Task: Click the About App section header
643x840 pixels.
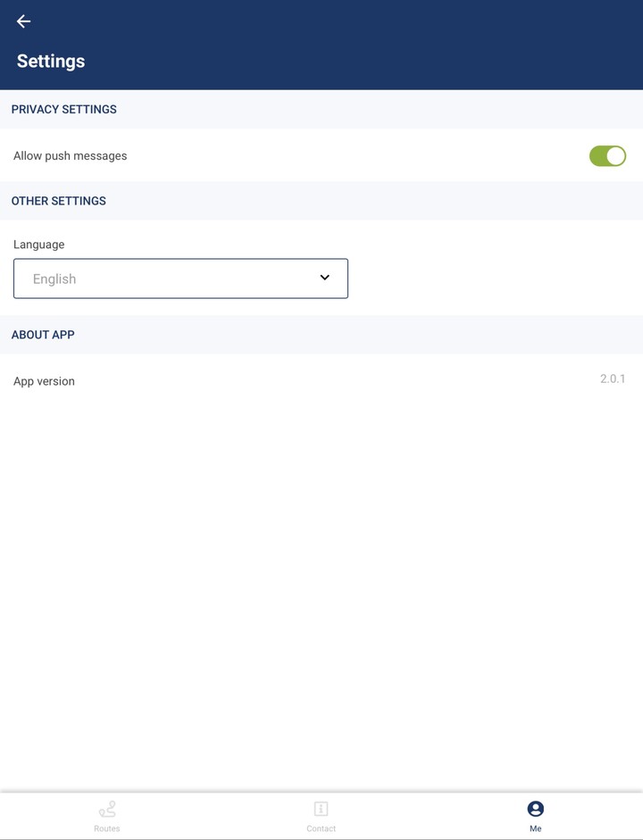Action: [43, 335]
